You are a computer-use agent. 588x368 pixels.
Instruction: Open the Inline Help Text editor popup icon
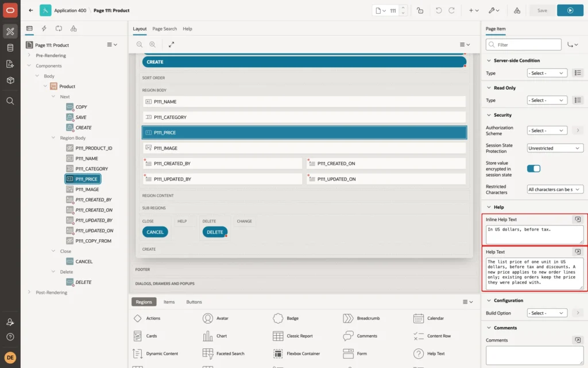(578, 219)
